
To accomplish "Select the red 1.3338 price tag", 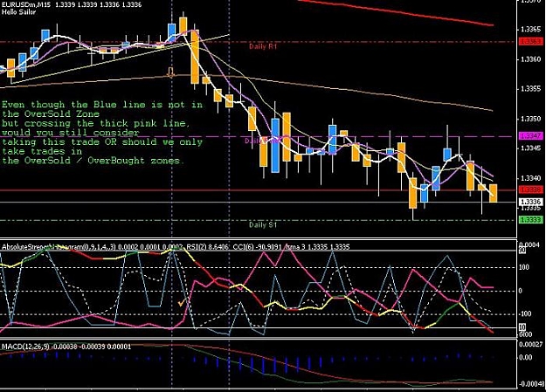I will 530,189.
